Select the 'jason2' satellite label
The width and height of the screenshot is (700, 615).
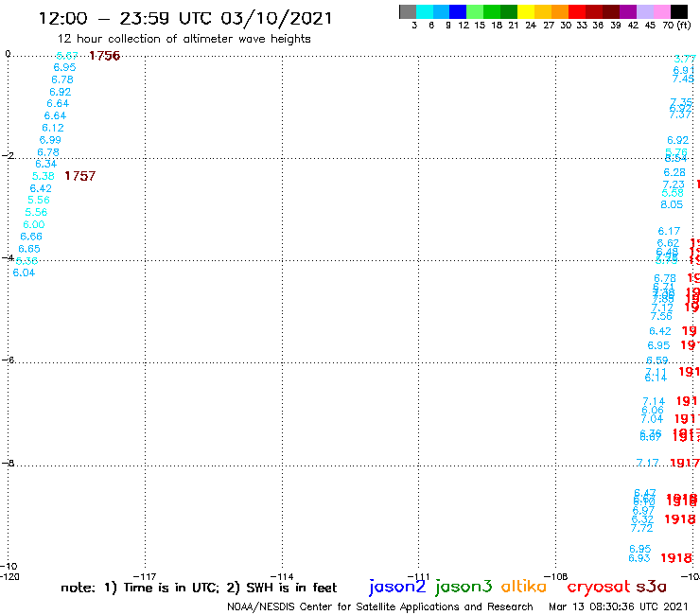[397, 587]
